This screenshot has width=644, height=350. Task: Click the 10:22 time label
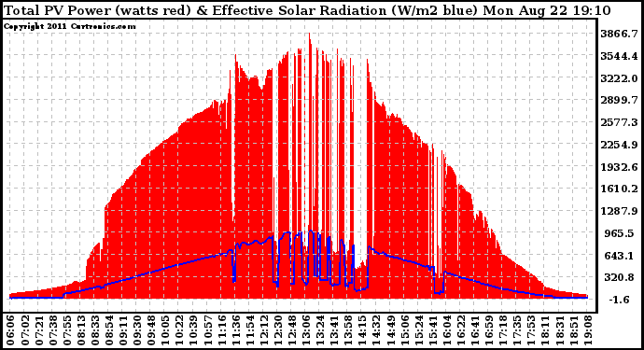179,330
